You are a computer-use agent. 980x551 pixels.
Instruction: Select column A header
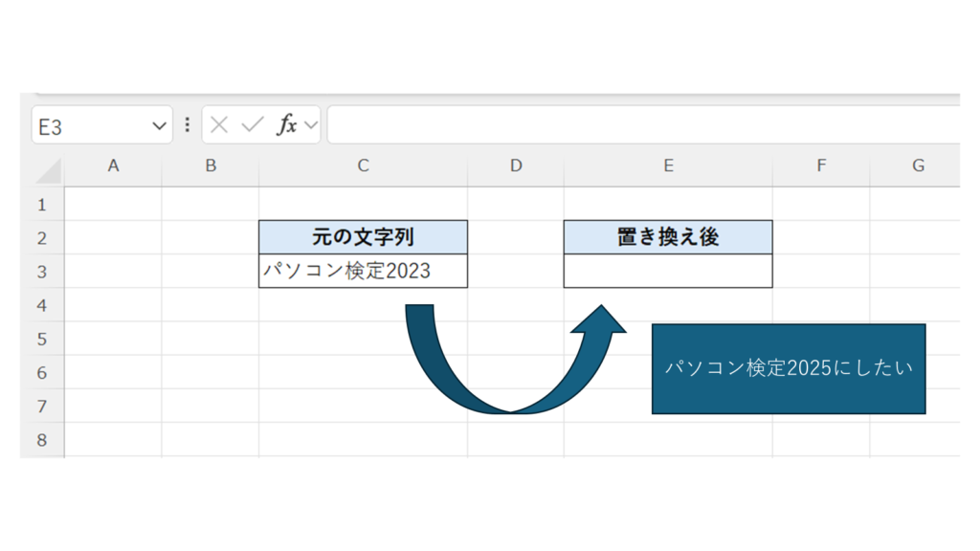point(113,166)
